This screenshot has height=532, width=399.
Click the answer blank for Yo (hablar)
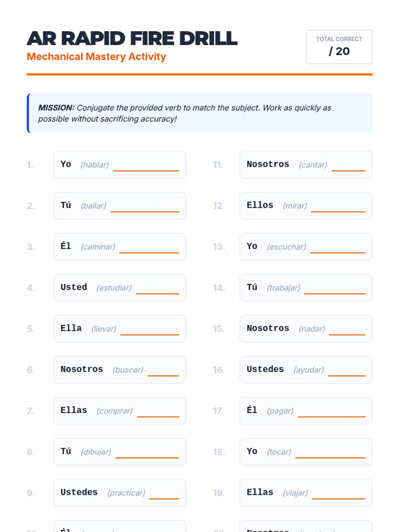tap(146, 166)
